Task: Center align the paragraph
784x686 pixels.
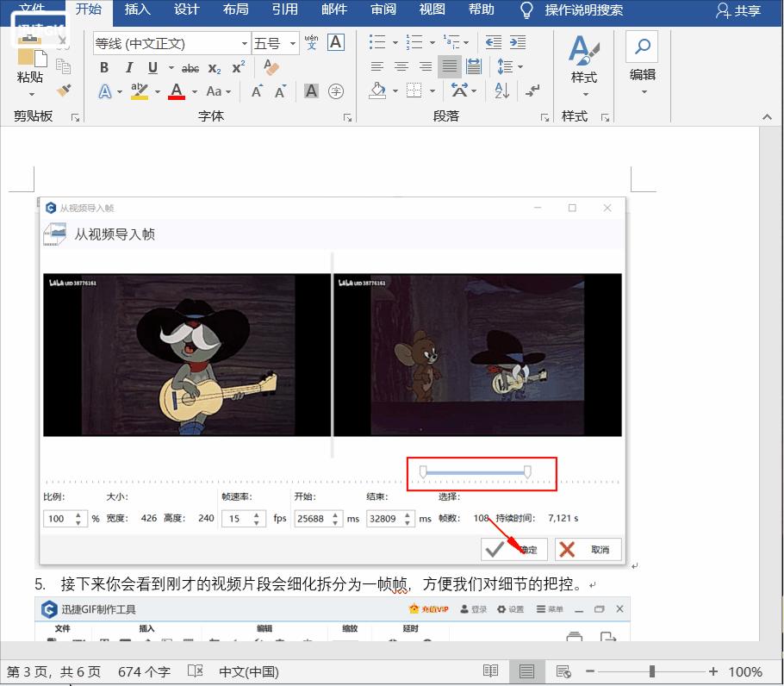Action: click(x=401, y=66)
